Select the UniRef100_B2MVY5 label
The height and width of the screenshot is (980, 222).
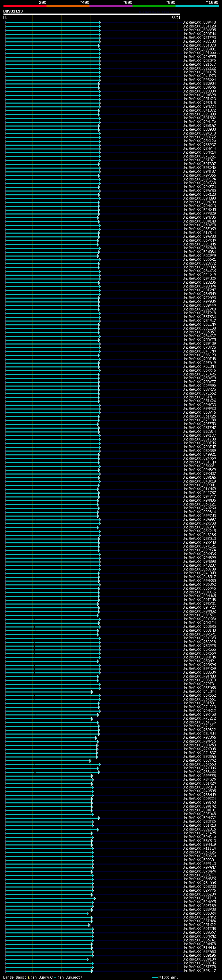199,902
